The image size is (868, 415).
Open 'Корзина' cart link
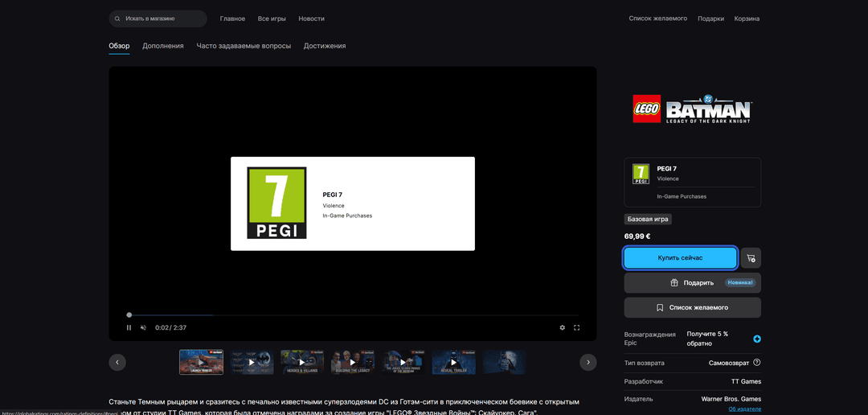[x=747, y=18]
